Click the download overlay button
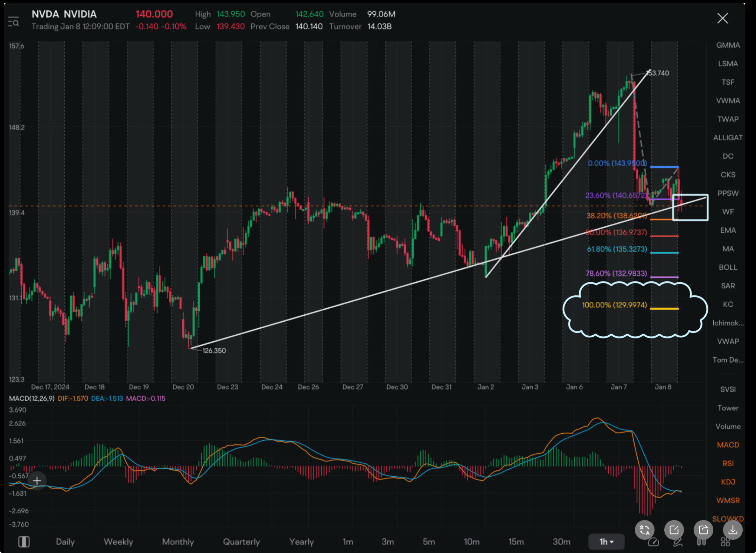756x553 pixels. pos(733,530)
